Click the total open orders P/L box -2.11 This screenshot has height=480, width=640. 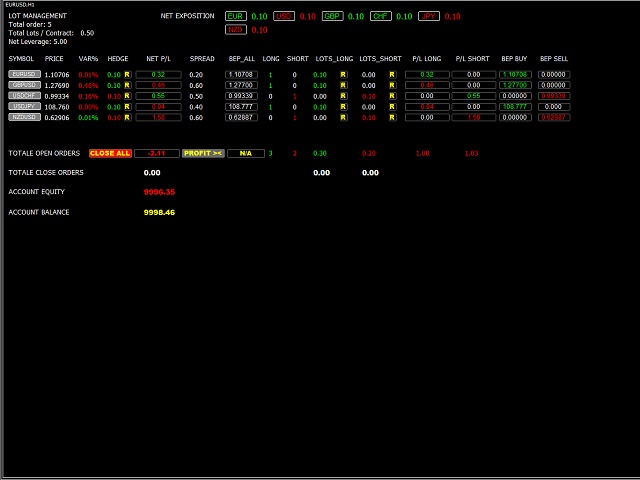point(157,153)
